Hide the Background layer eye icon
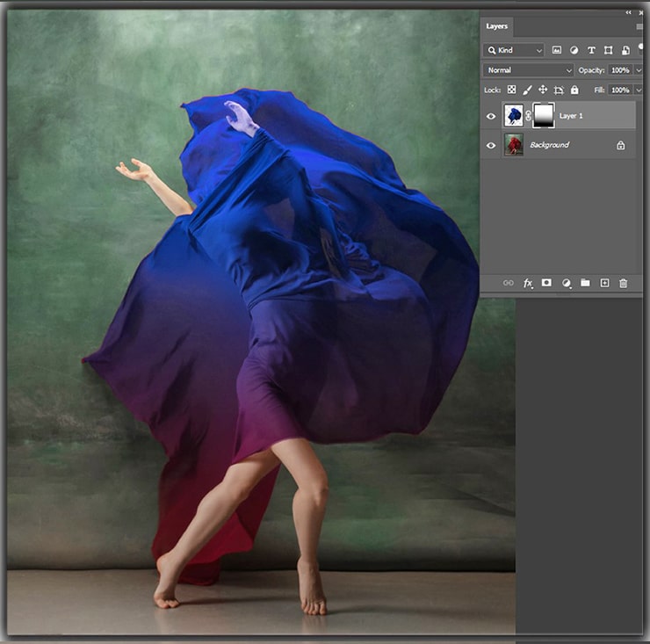The width and height of the screenshot is (650, 644). (491, 146)
